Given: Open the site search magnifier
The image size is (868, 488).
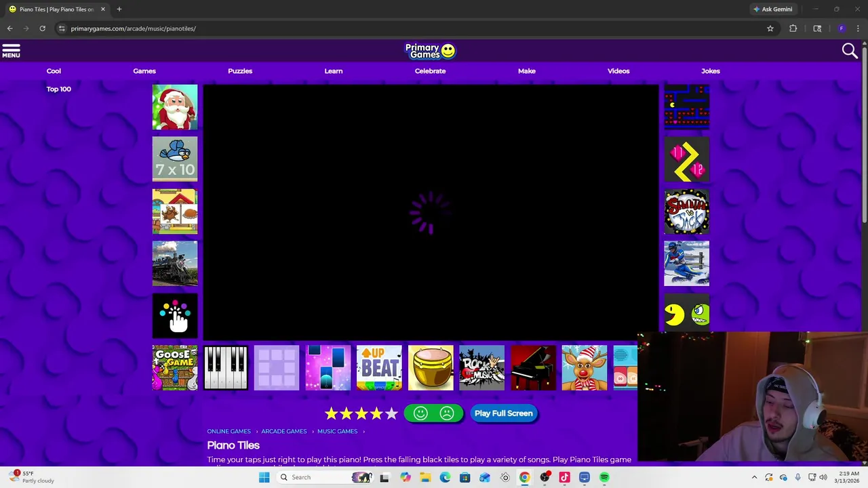Looking at the screenshot, I should [x=850, y=51].
